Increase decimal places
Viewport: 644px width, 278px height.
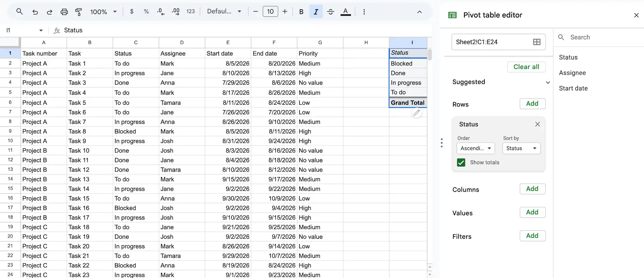[x=176, y=11]
